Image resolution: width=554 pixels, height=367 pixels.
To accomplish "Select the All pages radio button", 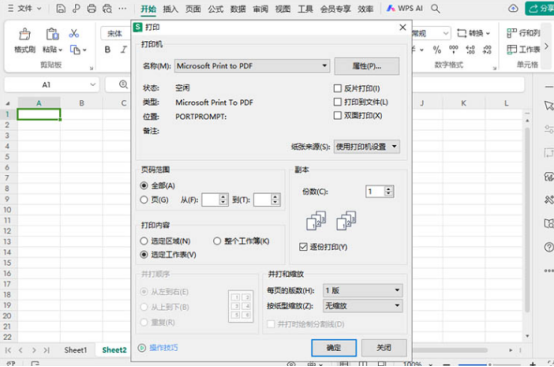I will click(144, 185).
